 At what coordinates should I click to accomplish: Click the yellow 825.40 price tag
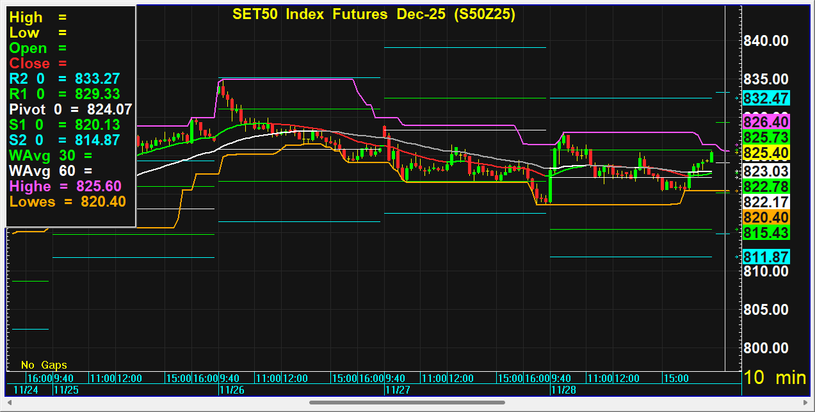click(768, 152)
